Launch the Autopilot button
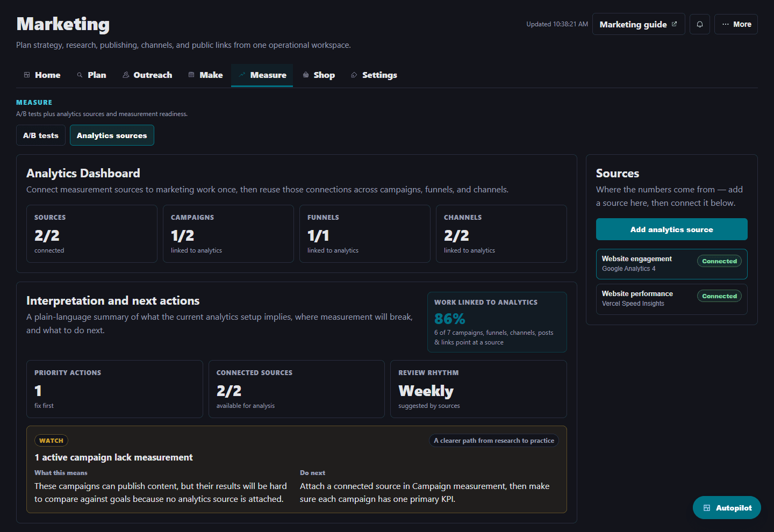The width and height of the screenshot is (774, 532). tap(727, 508)
